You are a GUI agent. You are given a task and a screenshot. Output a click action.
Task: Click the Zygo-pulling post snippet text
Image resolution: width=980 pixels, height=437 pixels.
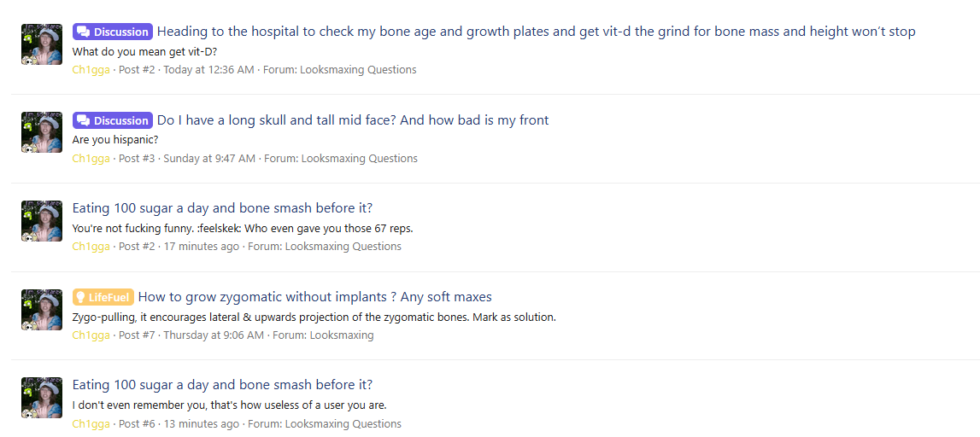[x=314, y=318]
